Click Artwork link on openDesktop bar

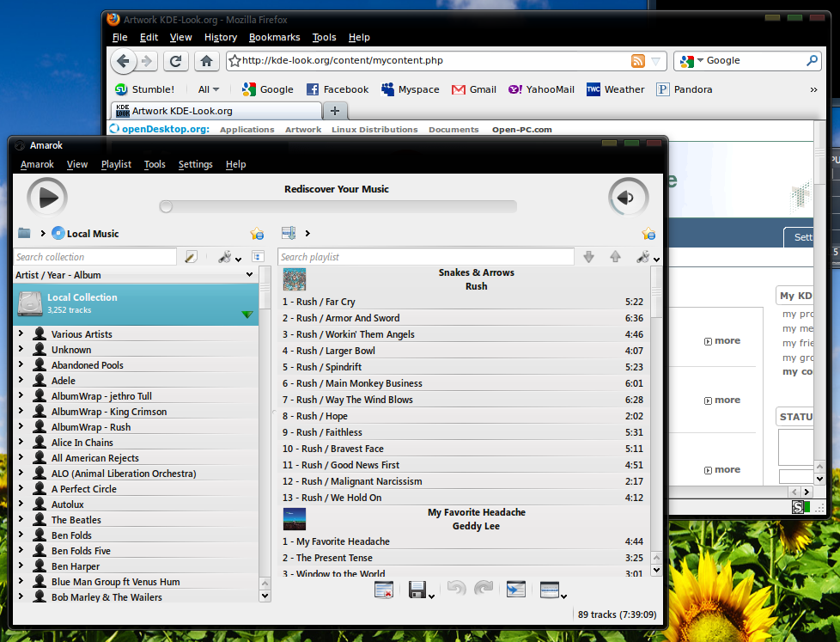click(303, 130)
